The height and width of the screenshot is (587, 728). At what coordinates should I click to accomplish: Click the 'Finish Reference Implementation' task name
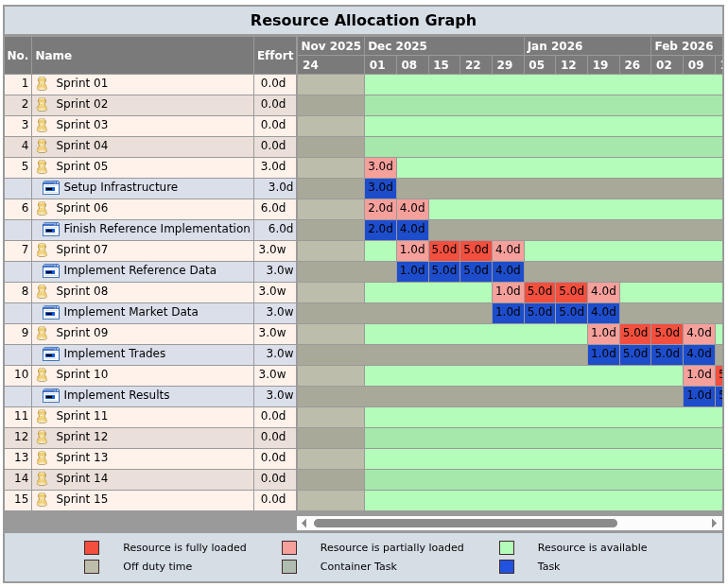157,229
